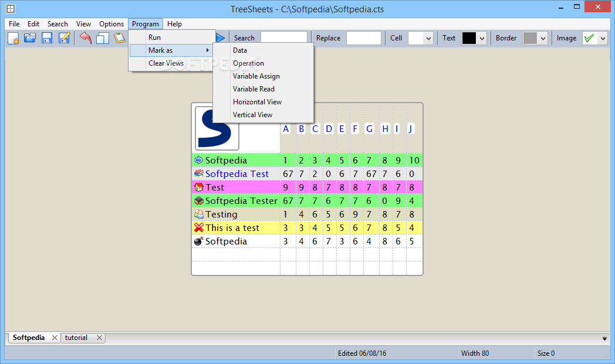Select cell with value 10 in green row
Screen dimensions: 615x364
tap(414, 160)
